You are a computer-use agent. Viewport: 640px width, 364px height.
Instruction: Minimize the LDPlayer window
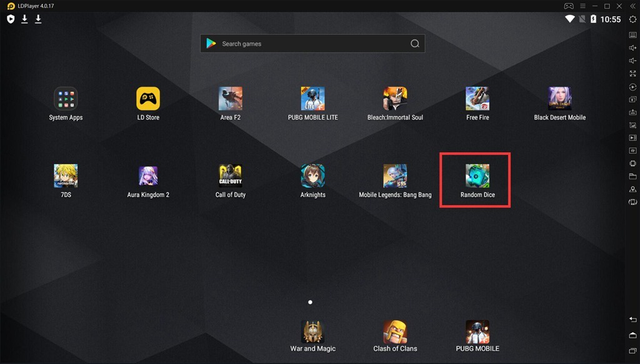coord(595,6)
